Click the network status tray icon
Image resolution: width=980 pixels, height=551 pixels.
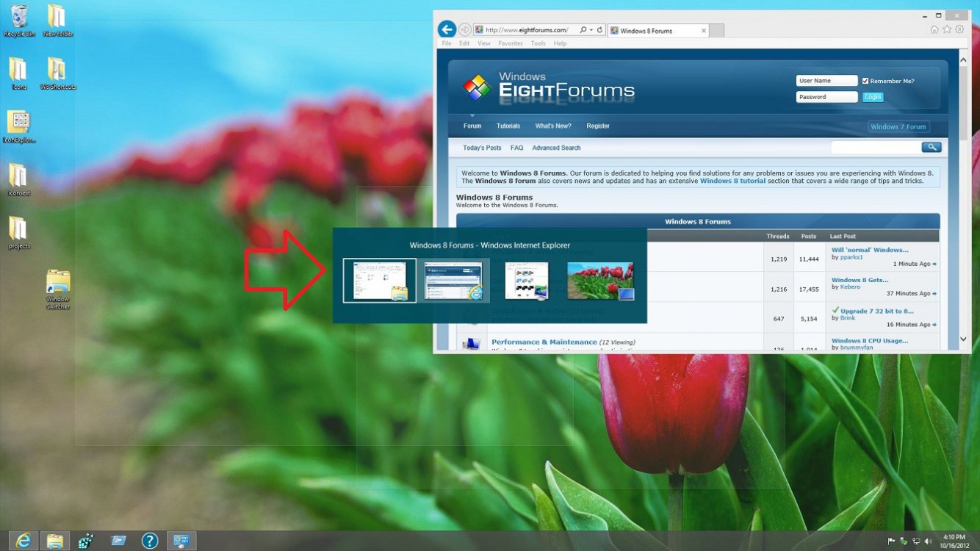click(916, 541)
